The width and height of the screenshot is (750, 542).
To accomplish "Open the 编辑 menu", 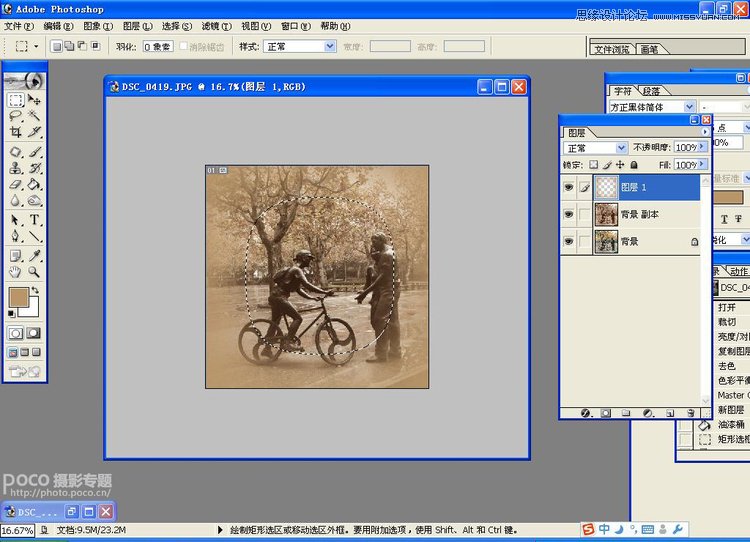I will click(x=58, y=26).
